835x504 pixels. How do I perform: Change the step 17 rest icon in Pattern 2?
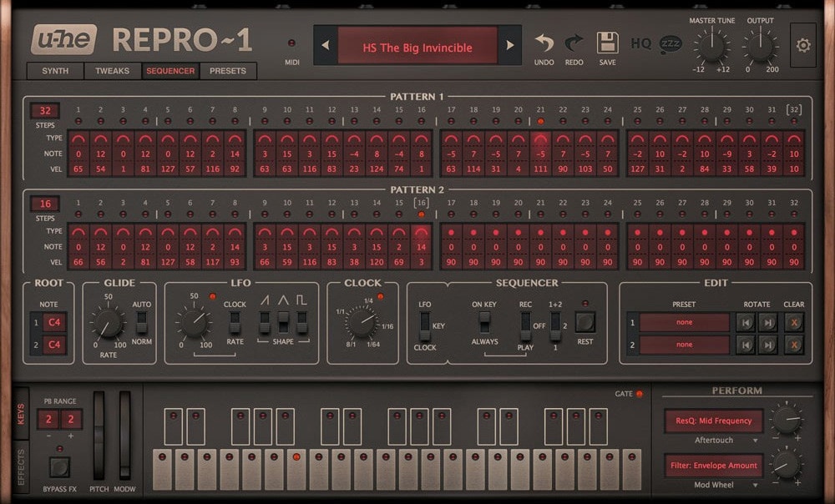pyautogui.click(x=451, y=232)
